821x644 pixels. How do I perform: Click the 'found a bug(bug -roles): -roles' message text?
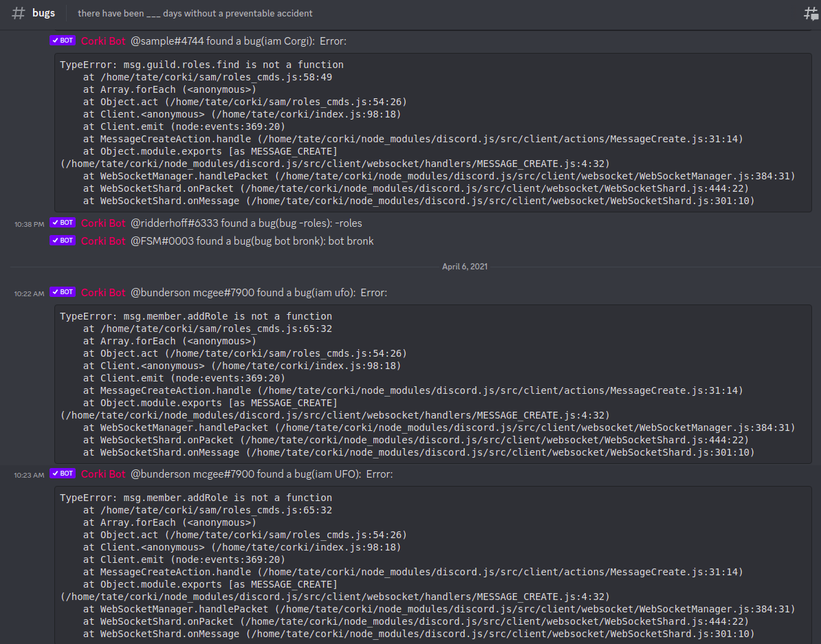click(292, 223)
